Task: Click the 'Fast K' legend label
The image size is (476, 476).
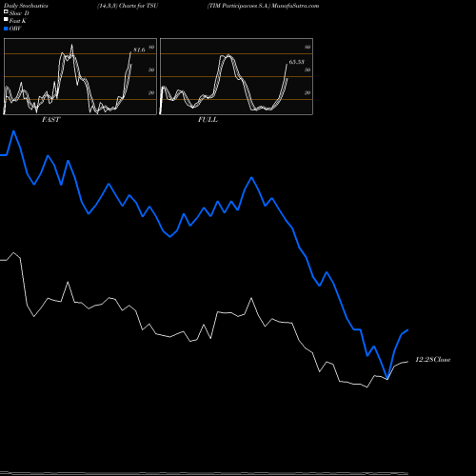Action: tap(18, 21)
